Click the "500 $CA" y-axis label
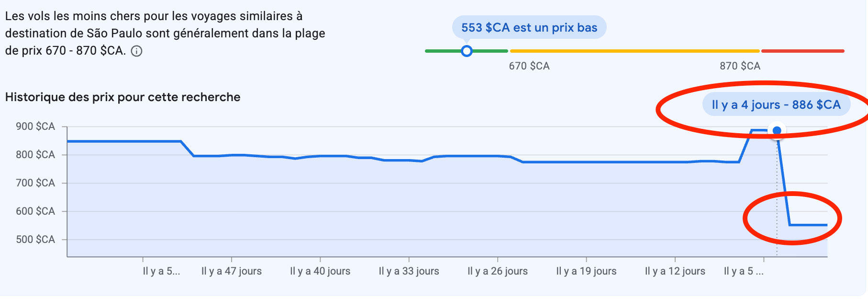This screenshot has width=868, height=299. tap(35, 240)
